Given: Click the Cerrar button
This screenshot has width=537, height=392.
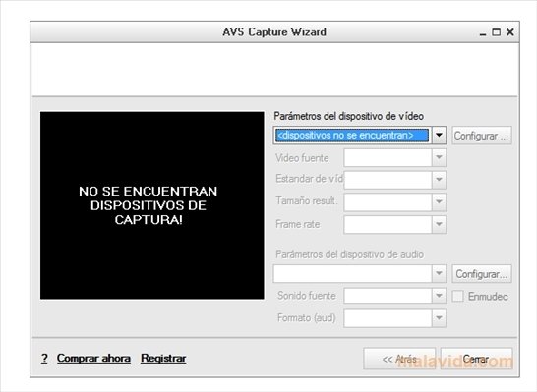Looking at the screenshot, I should coord(476,359).
